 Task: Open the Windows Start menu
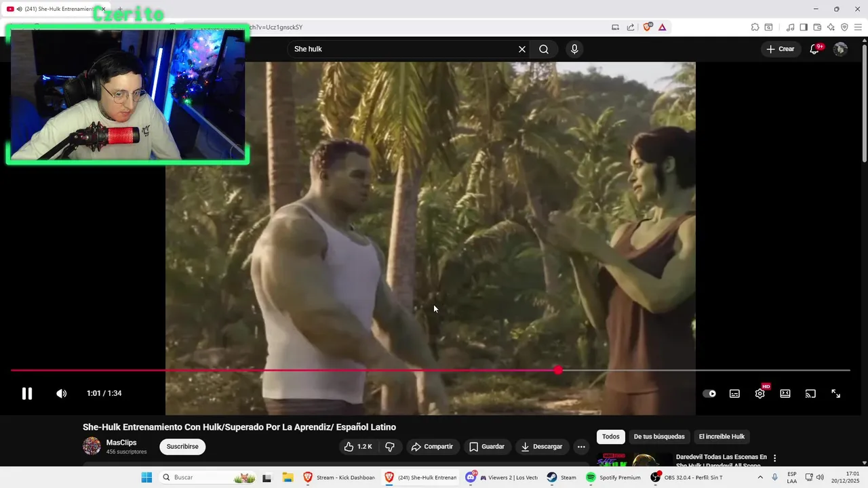point(146,477)
